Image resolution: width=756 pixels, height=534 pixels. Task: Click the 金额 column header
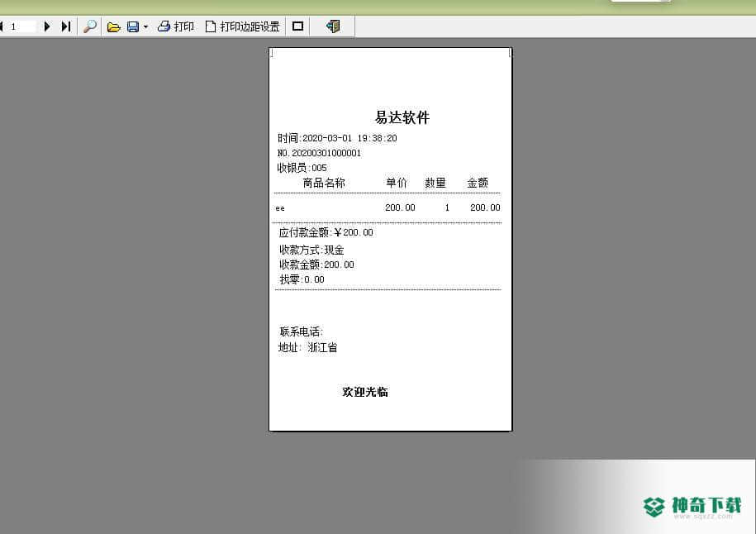(x=478, y=183)
